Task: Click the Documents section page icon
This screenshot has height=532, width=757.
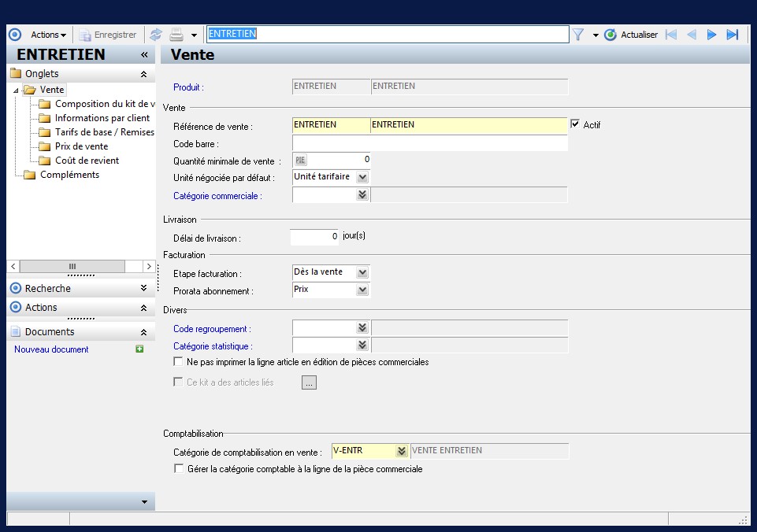Action: click(16, 332)
